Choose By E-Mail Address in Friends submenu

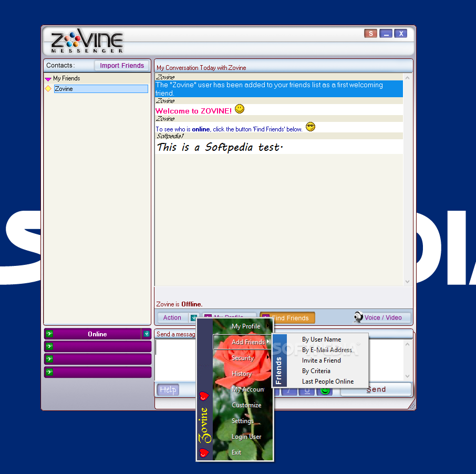coord(327,350)
